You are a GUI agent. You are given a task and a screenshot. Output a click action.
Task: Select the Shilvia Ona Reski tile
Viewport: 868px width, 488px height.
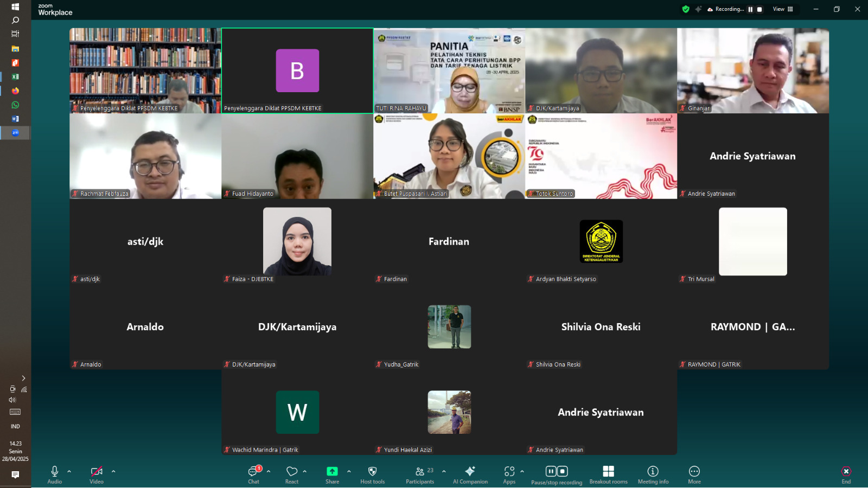[601, 327]
